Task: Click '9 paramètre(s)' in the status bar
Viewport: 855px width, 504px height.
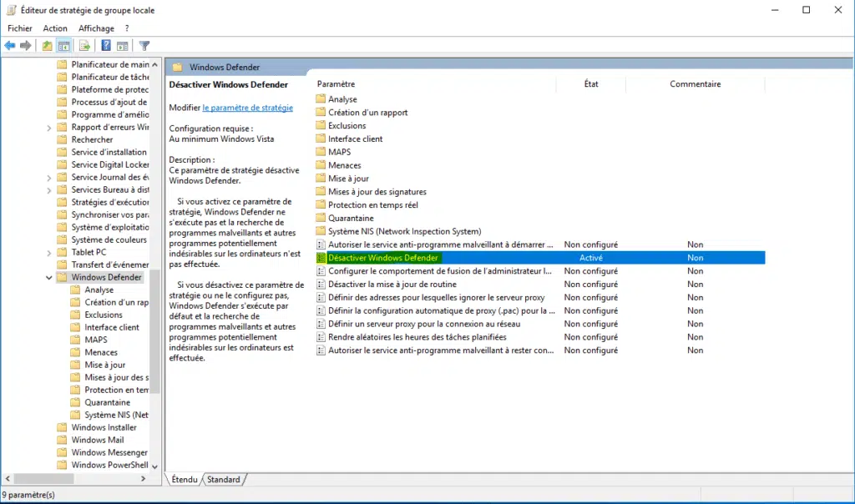Action: pyautogui.click(x=28, y=496)
